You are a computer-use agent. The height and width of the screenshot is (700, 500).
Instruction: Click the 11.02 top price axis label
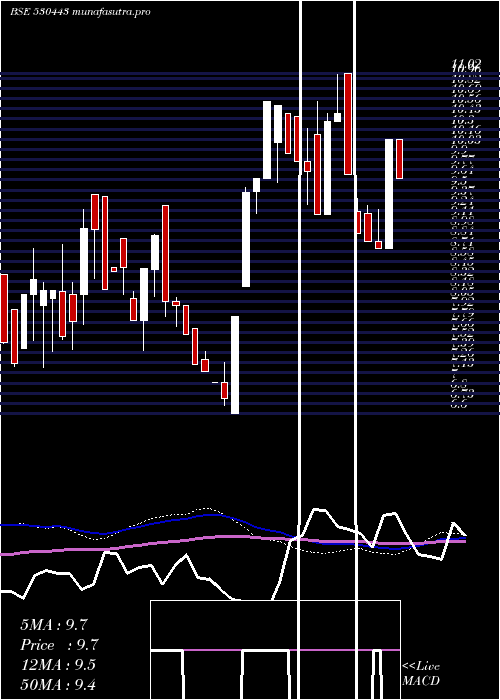466,65
